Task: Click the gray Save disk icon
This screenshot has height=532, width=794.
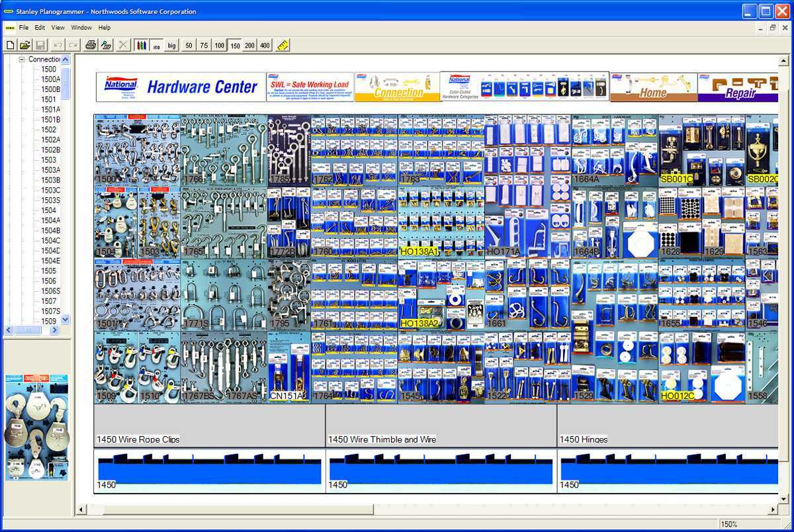Action: coord(40,45)
